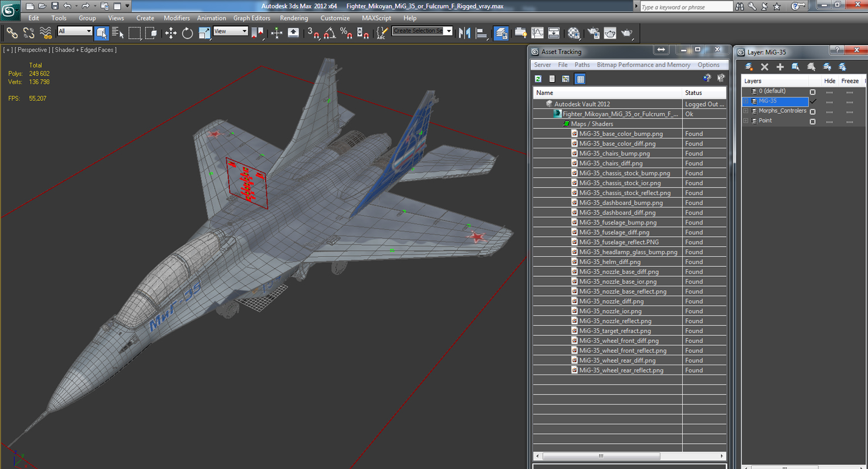The width and height of the screenshot is (868, 469).
Task: Open Render Setup dialog
Action: tap(593, 33)
